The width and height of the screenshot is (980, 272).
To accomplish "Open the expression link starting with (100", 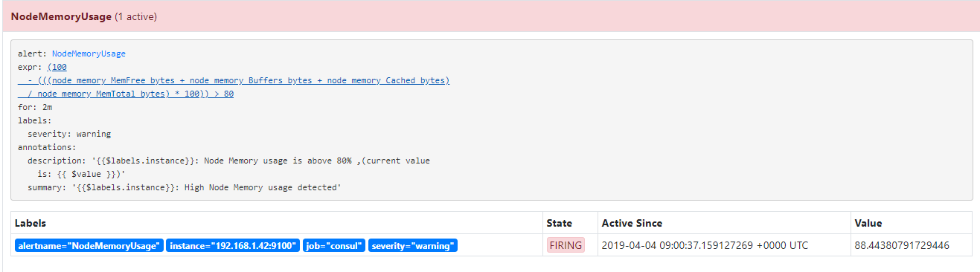I will click(57, 67).
